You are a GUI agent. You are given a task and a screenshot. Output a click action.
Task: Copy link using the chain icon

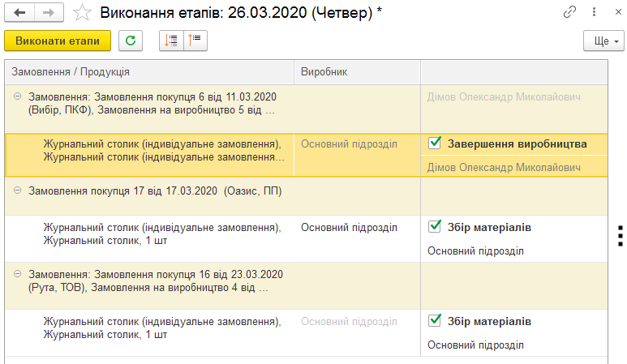click(x=569, y=12)
